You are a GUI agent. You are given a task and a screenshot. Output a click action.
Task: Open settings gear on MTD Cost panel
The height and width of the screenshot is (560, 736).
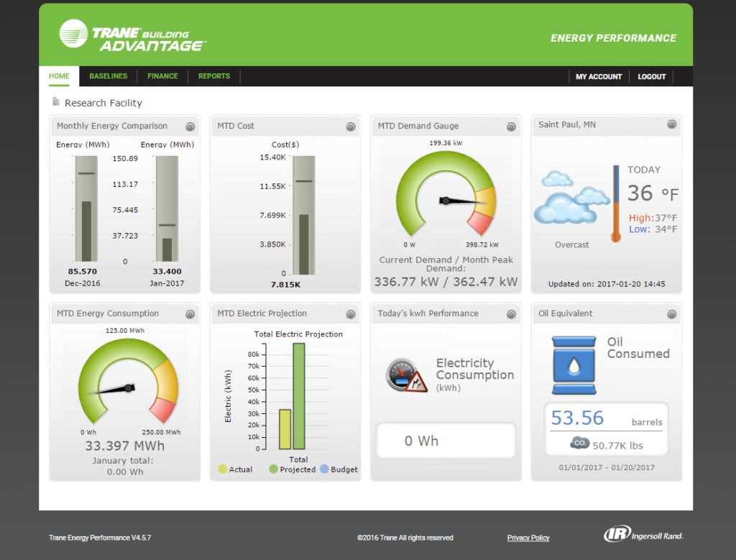click(x=351, y=127)
